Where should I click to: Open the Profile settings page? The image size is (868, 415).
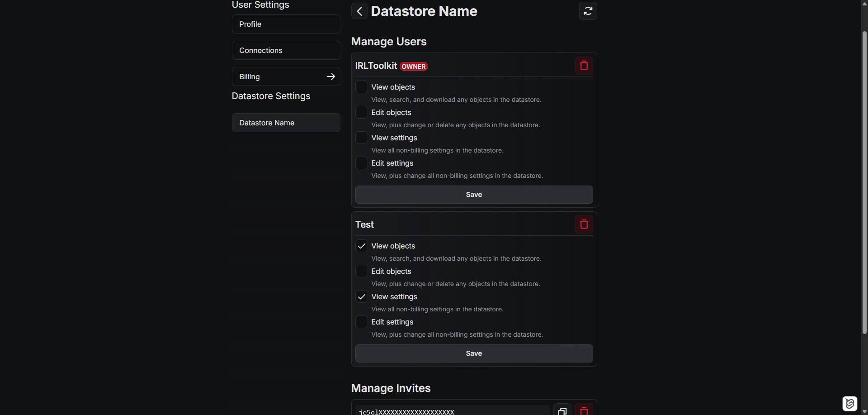tap(286, 24)
